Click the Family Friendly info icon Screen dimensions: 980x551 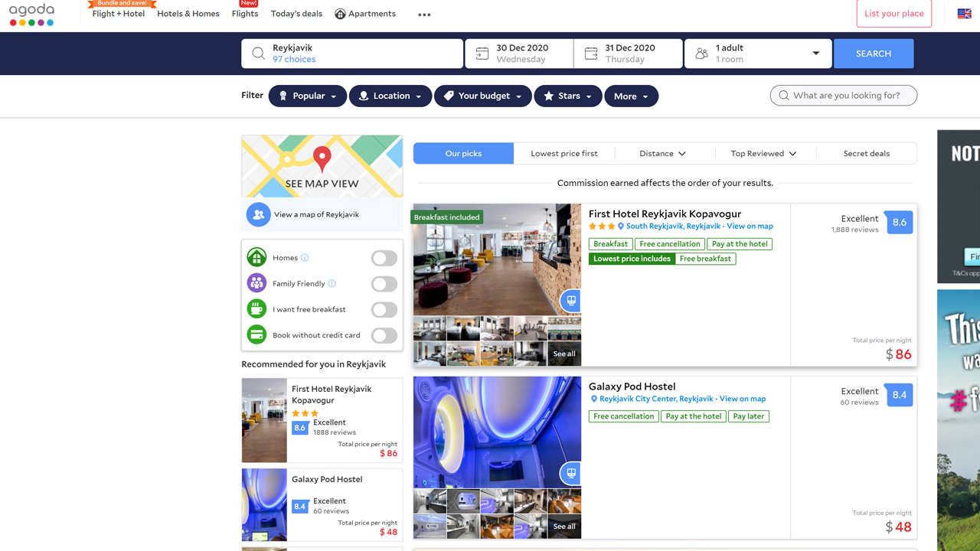(x=332, y=283)
